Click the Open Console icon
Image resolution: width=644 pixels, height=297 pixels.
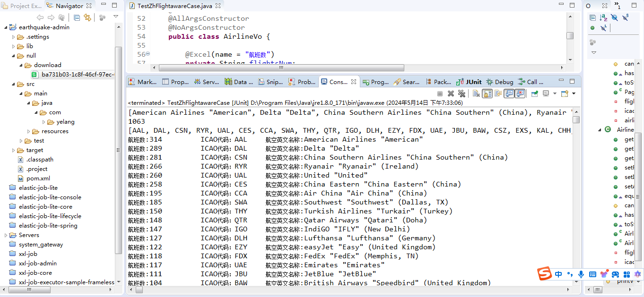[565, 93]
